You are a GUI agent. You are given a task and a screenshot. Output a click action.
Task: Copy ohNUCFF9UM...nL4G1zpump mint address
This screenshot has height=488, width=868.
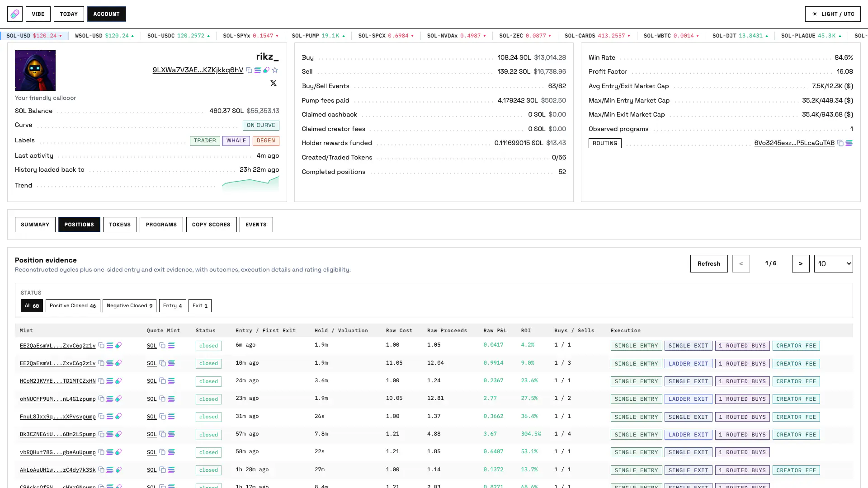[101, 399]
